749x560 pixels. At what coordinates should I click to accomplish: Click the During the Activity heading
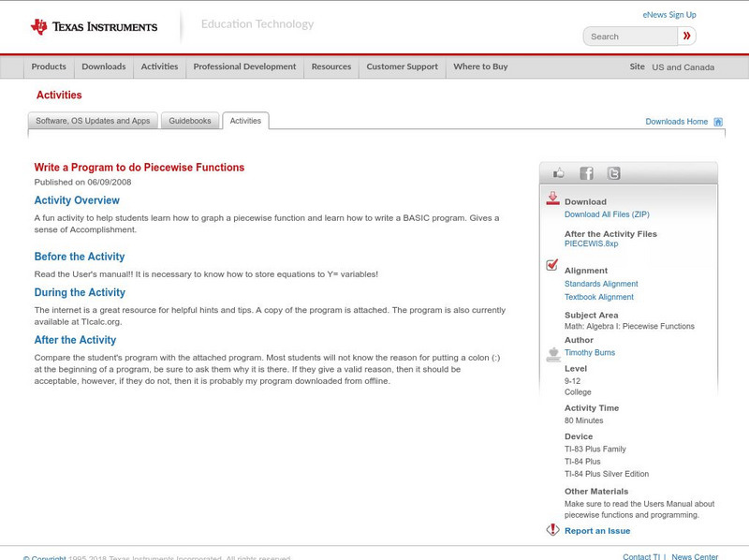coord(80,292)
